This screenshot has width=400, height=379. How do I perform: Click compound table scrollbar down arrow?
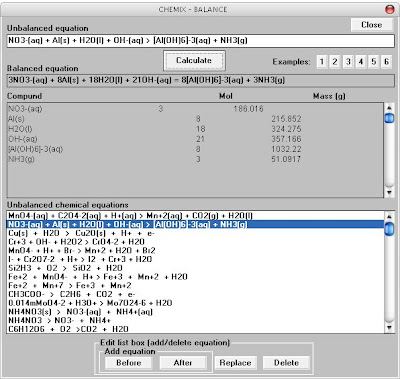click(x=389, y=193)
